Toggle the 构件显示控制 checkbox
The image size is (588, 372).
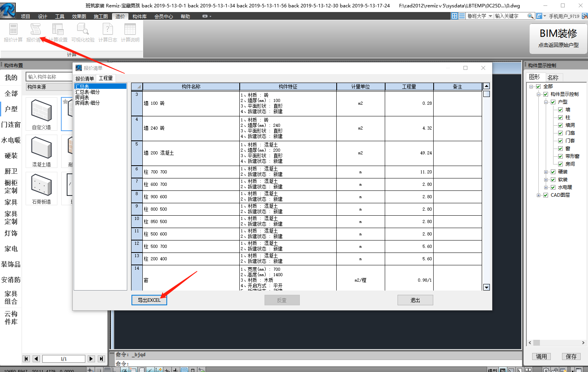[546, 94]
